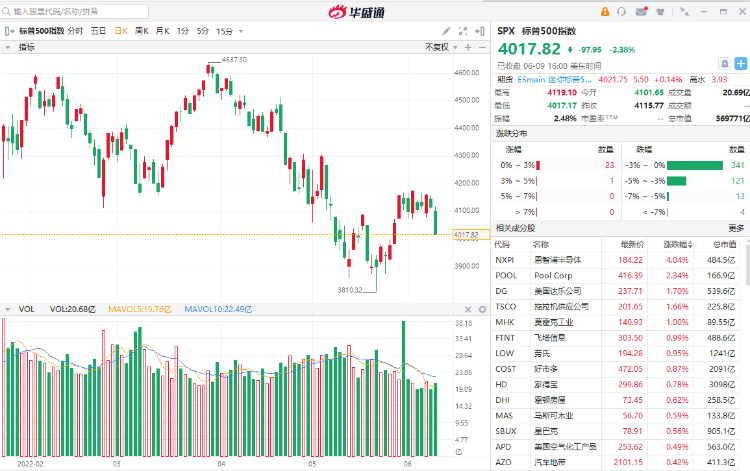The image size is (750, 471).
Task: Click the shrink window arrows icon
Action: pos(684,12)
